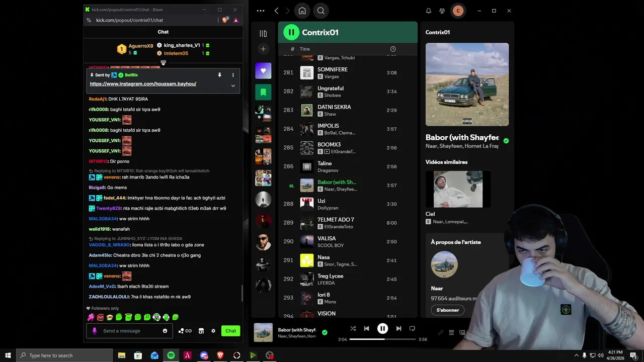Sort by Titre column header
The height and width of the screenshot is (362, 644).
pos(305,49)
